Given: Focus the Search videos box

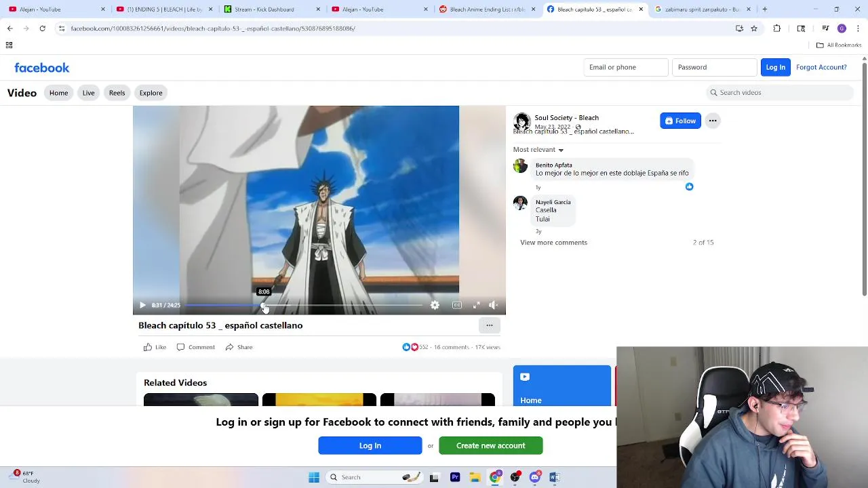Looking at the screenshot, I should point(779,93).
